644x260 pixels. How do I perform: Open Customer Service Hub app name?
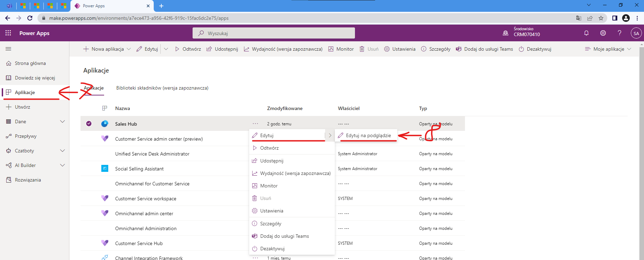[x=139, y=243]
